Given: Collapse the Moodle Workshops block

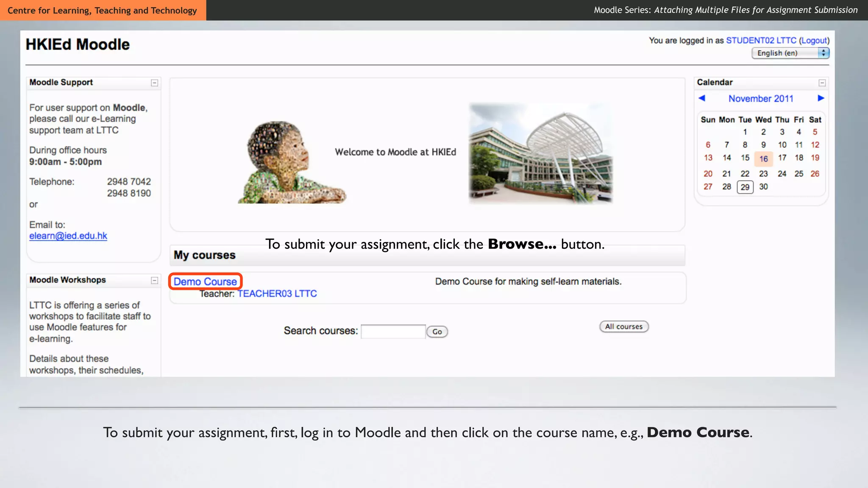Looking at the screenshot, I should coord(155,280).
